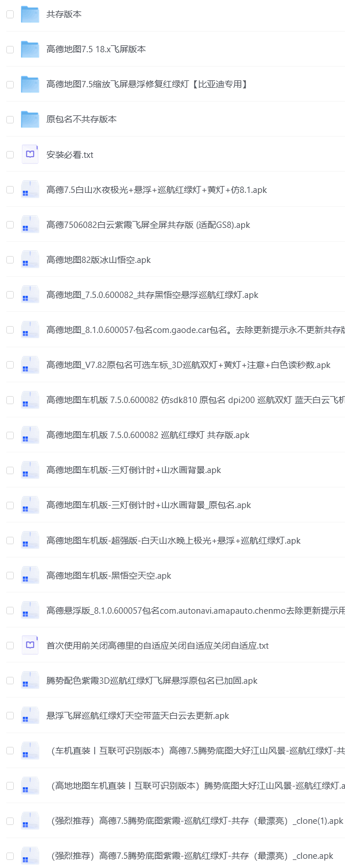Click the 腾势配色紫霞3D巡航红绿灯 apk file icon
This screenshot has height=868, width=345.
(x=30, y=680)
